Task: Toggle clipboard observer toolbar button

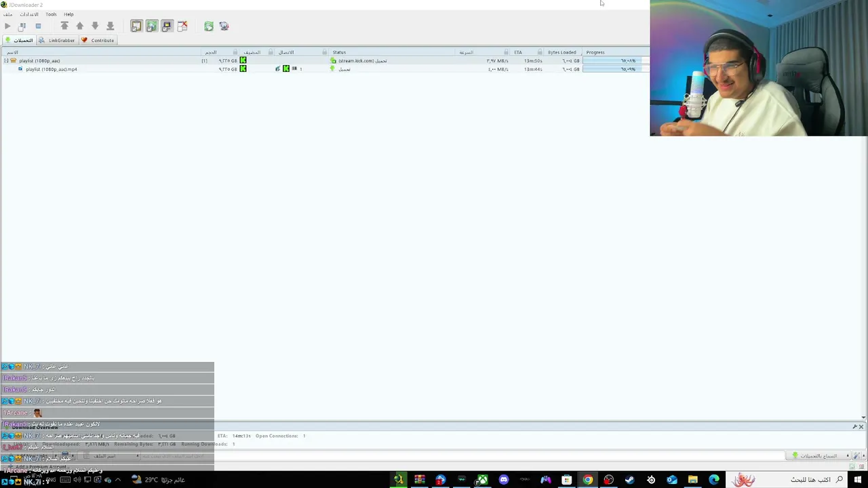Action: [x=136, y=26]
